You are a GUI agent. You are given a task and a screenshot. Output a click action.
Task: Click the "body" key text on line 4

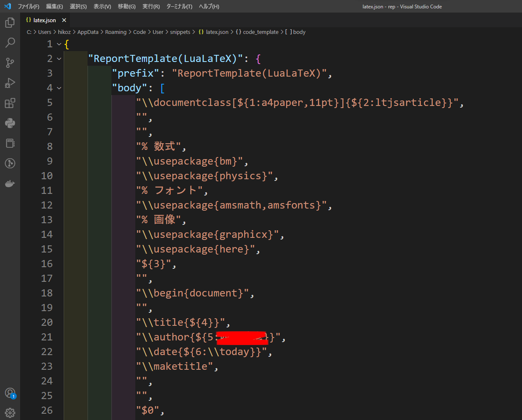tap(129, 88)
